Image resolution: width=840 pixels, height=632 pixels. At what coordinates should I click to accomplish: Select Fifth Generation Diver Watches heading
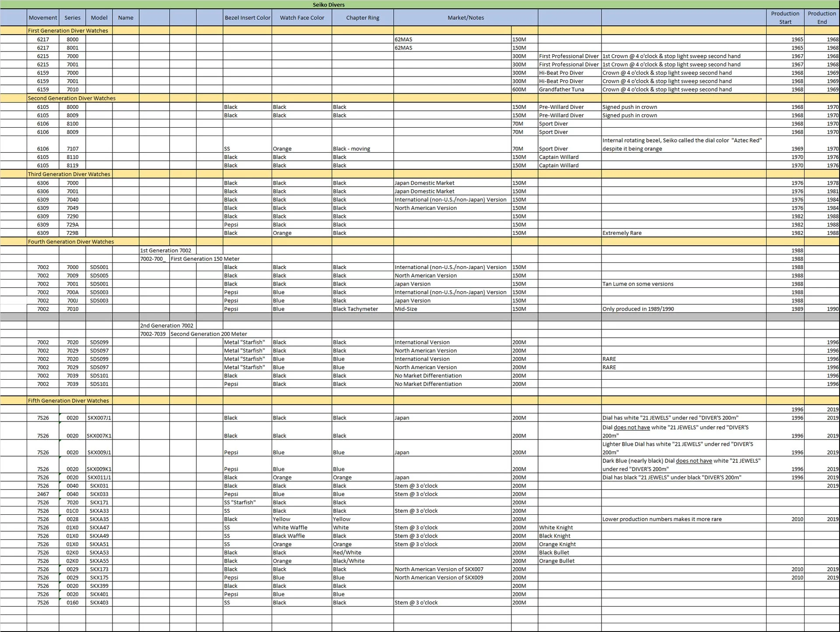(68, 401)
